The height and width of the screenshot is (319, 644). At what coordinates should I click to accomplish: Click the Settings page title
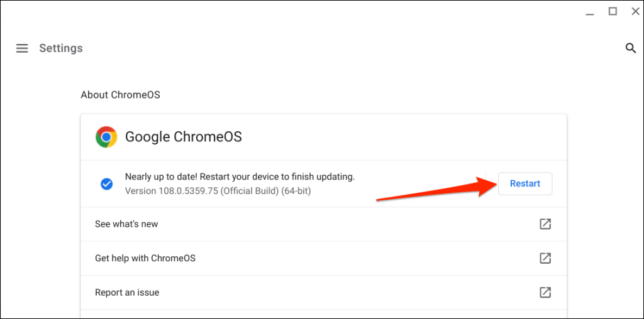pyautogui.click(x=61, y=48)
